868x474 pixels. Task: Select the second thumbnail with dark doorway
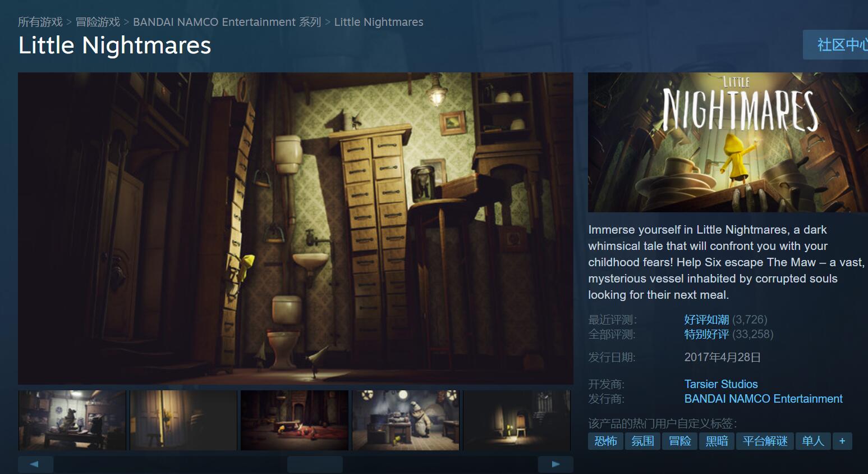coord(183,420)
